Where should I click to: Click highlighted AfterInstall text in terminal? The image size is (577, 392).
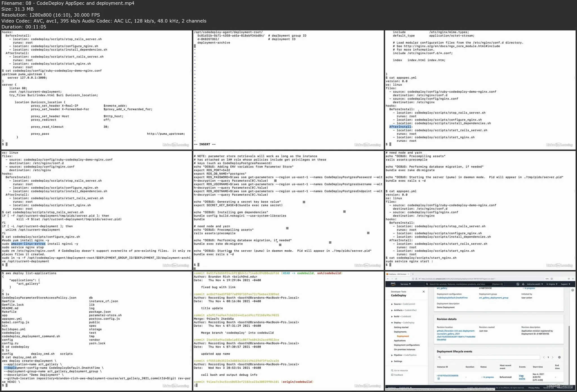click(400, 127)
